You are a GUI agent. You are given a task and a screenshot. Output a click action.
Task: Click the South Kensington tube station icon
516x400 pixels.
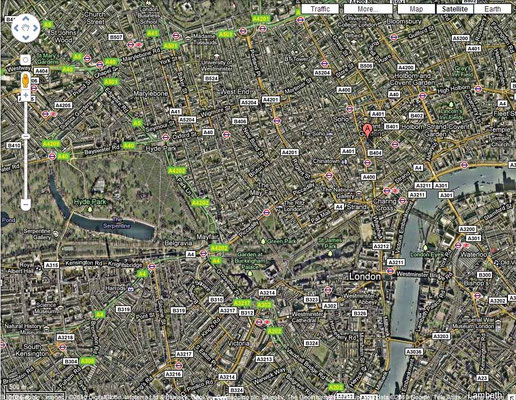tap(62, 347)
